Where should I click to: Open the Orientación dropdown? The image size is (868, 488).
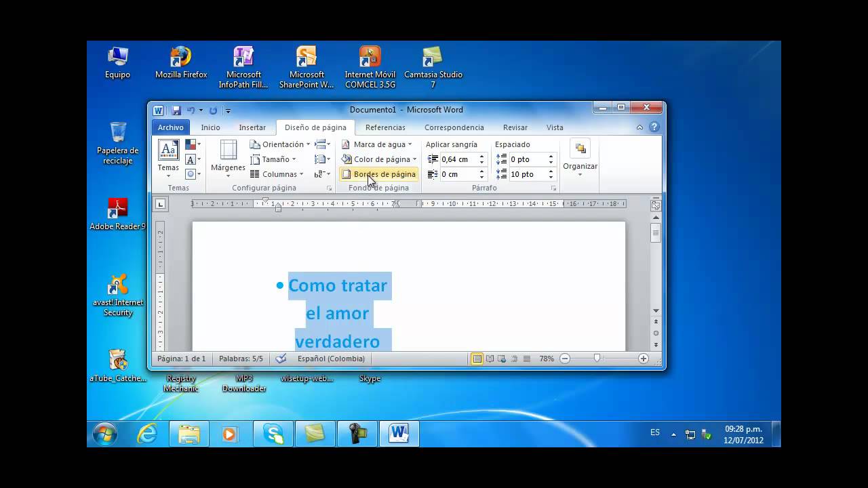[x=279, y=144]
